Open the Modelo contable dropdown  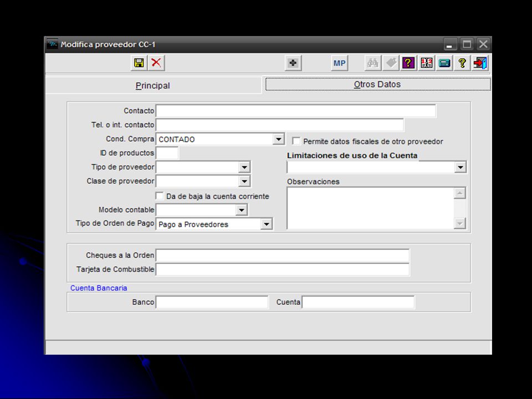[241, 210]
